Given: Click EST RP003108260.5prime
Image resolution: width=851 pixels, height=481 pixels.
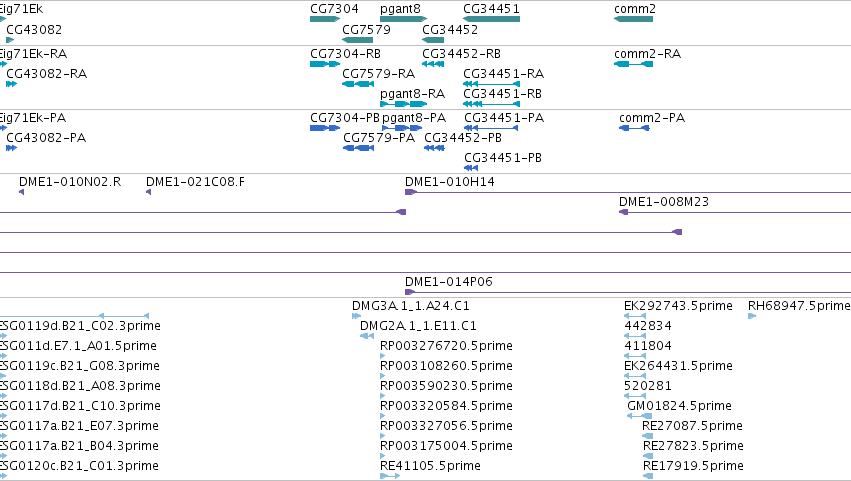Looking at the screenshot, I should (x=446, y=366).
